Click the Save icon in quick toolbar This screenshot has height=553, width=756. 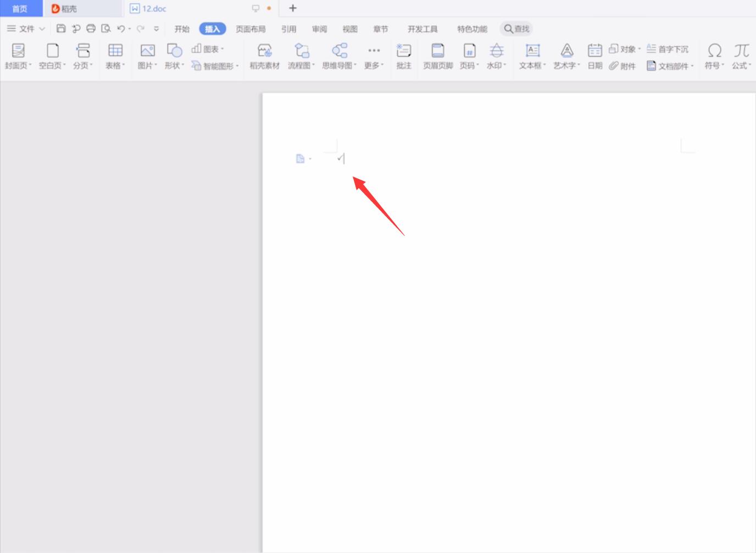coord(61,29)
